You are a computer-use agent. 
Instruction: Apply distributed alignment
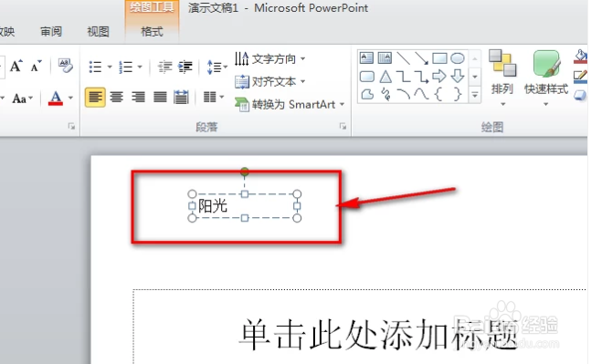pos(181,98)
